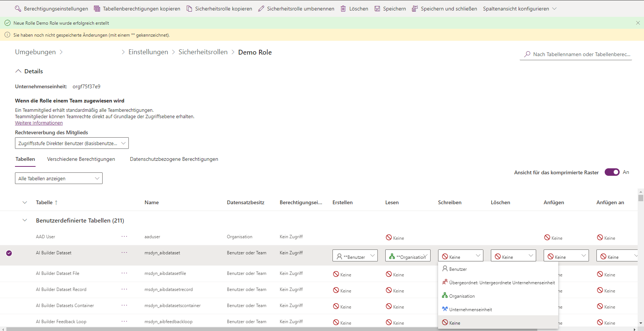The image size is (644, 331).
Task: Collapse the Benutzerdefinierte Tabellen group
Action: coord(25,220)
